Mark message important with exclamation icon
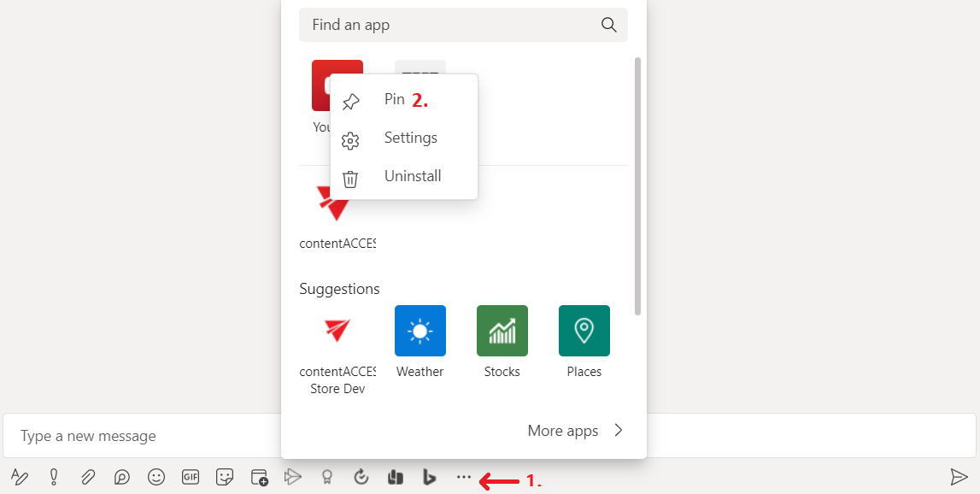Viewport: 980px width, 494px height. (53, 477)
